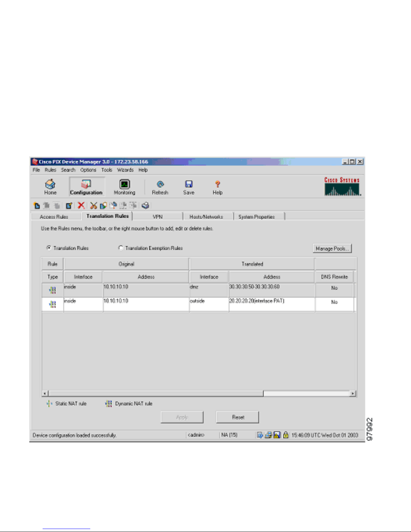Click the '<admin>' status bar entry

196,435
